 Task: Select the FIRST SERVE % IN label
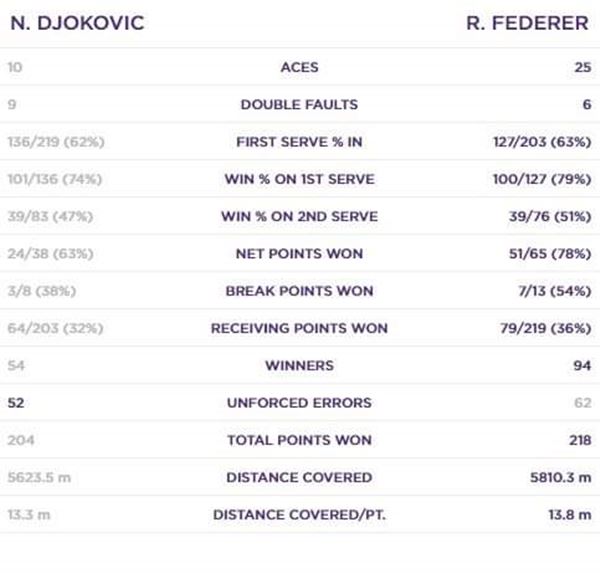tap(299, 142)
